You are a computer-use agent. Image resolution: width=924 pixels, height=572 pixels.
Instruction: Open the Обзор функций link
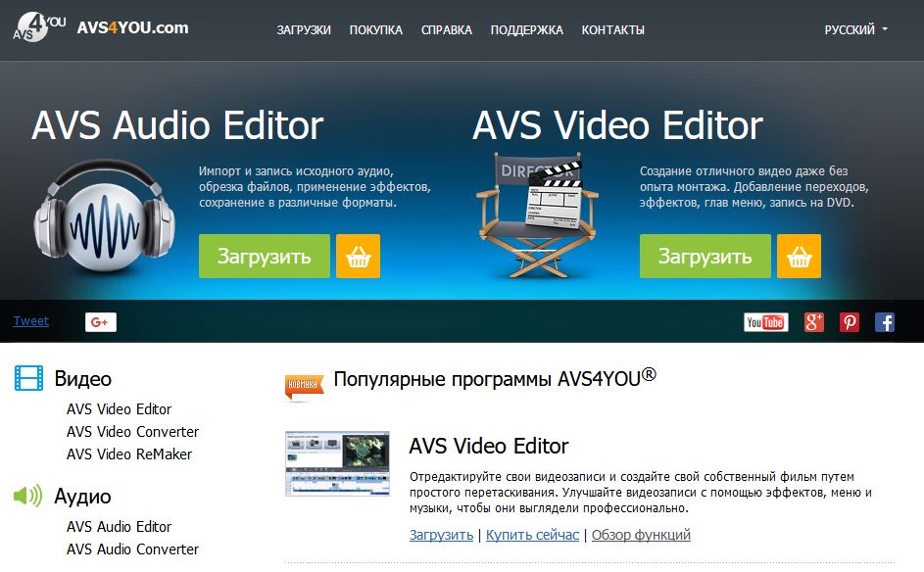641,535
